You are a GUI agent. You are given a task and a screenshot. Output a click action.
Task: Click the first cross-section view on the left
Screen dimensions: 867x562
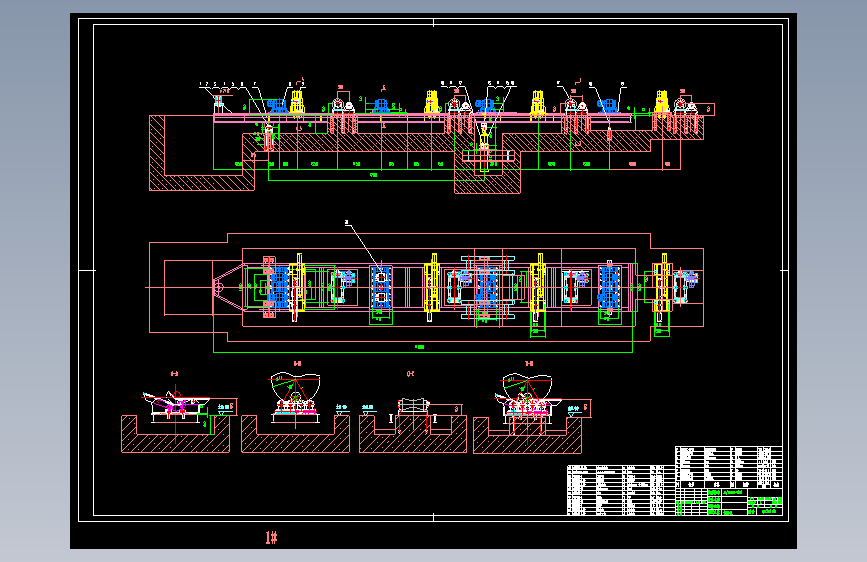point(179,413)
